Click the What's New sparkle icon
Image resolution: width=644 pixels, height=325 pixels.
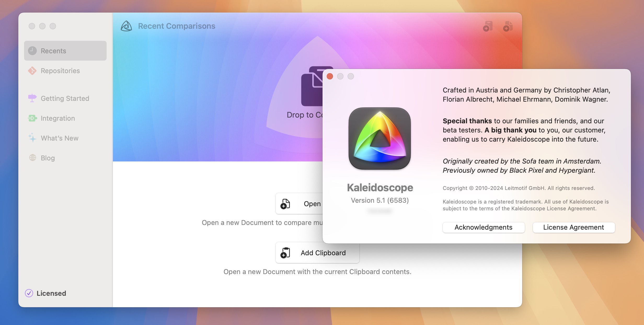pos(32,138)
